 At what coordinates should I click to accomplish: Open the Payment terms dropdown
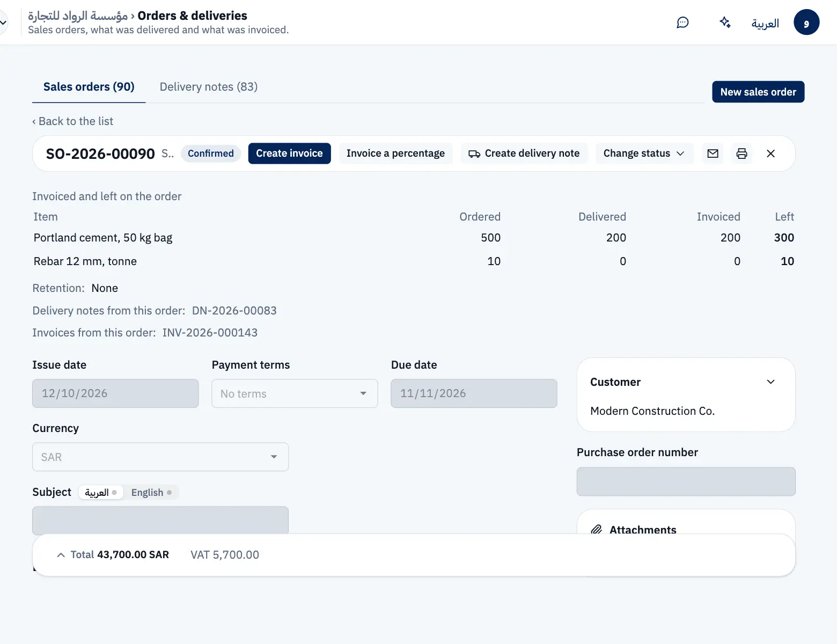295,393
